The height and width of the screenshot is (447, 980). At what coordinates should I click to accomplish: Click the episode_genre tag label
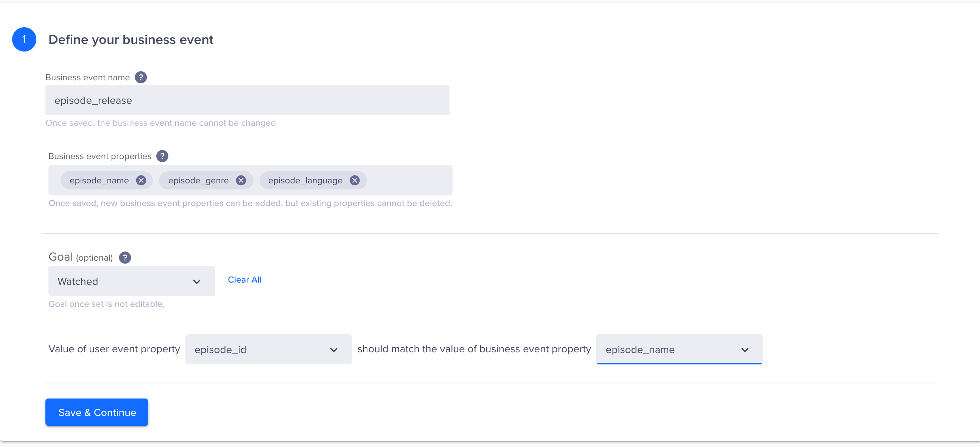click(198, 180)
